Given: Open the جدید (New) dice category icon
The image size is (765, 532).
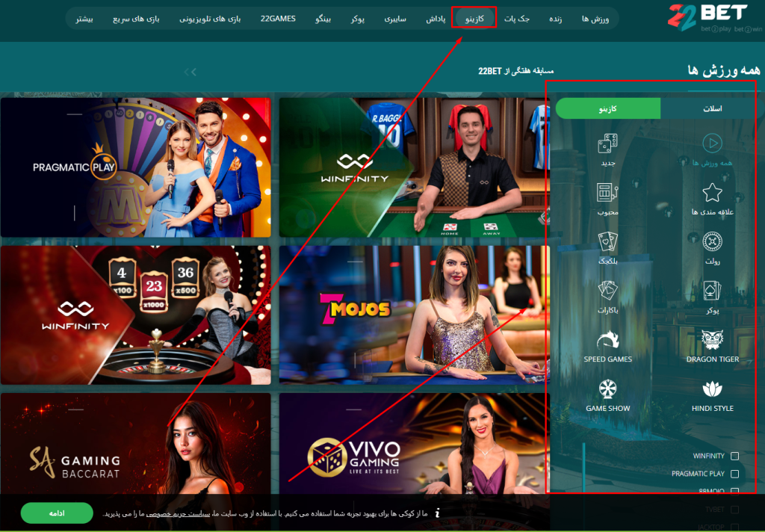Looking at the screenshot, I should (x=607, y=143).
